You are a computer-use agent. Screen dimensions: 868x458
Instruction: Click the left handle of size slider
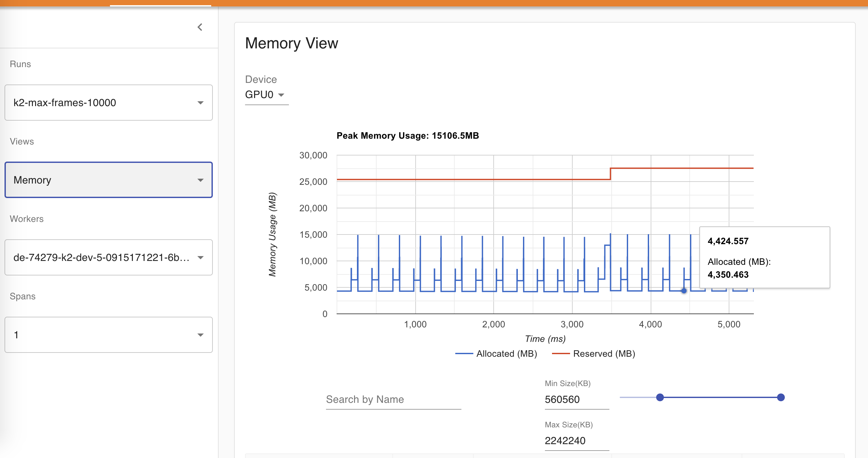click(x=660, y=397)
